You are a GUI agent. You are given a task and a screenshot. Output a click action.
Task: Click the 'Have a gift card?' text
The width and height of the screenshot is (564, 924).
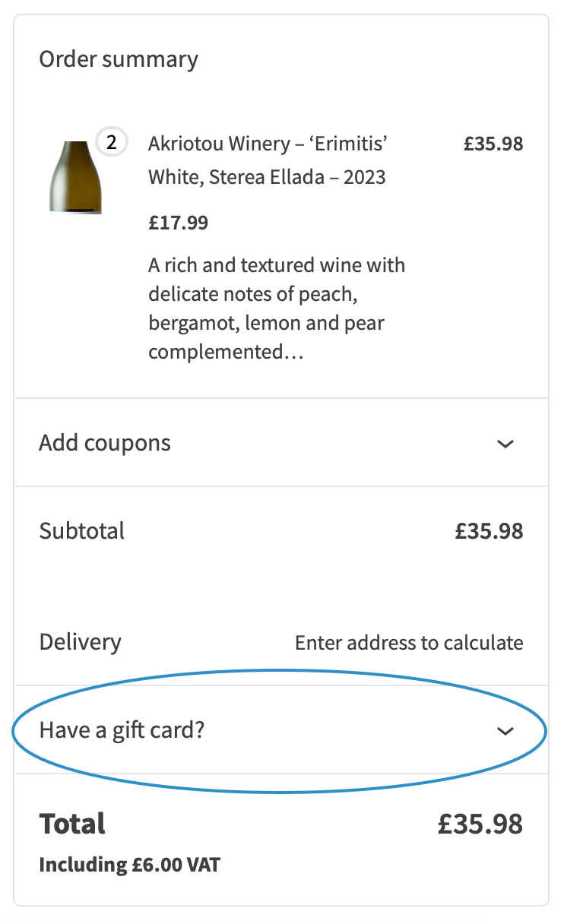[x=122, y=731]
